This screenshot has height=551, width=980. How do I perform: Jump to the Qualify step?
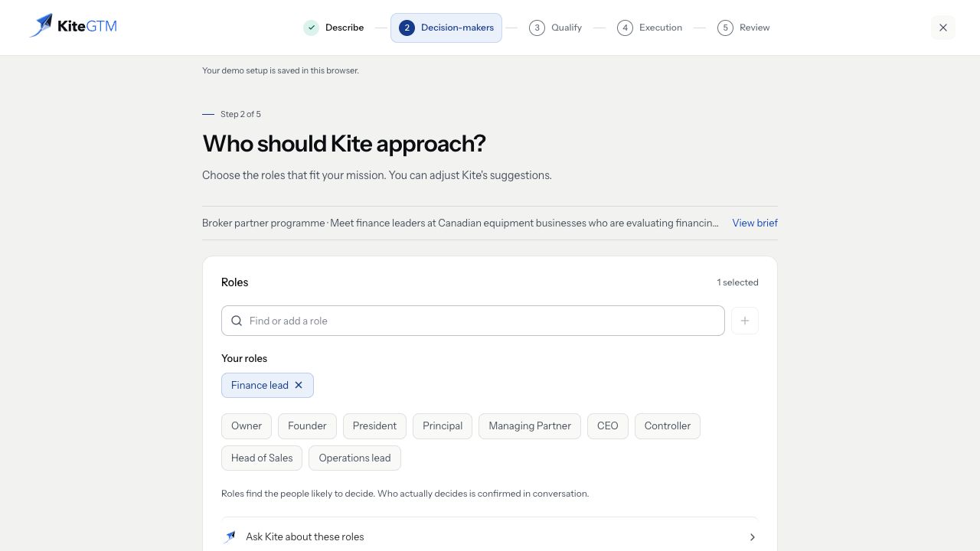pos(556,28)
